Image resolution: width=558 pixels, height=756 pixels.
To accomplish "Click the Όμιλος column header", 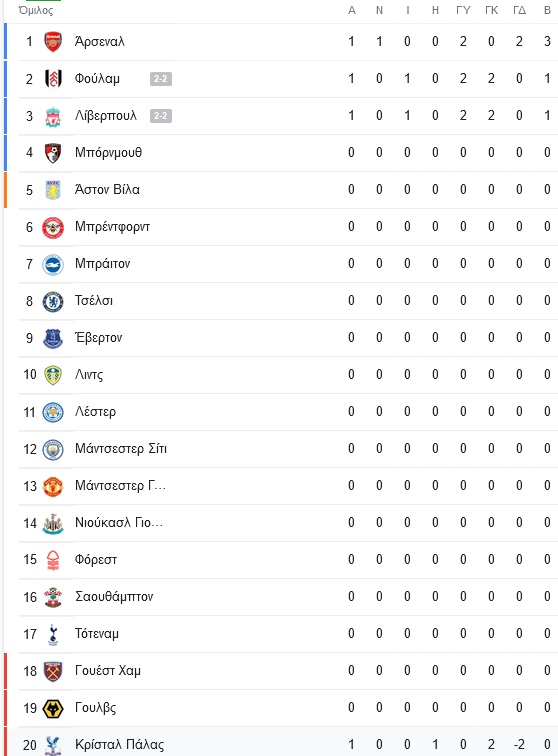I will pyautogui.click(x=36, y=10).
